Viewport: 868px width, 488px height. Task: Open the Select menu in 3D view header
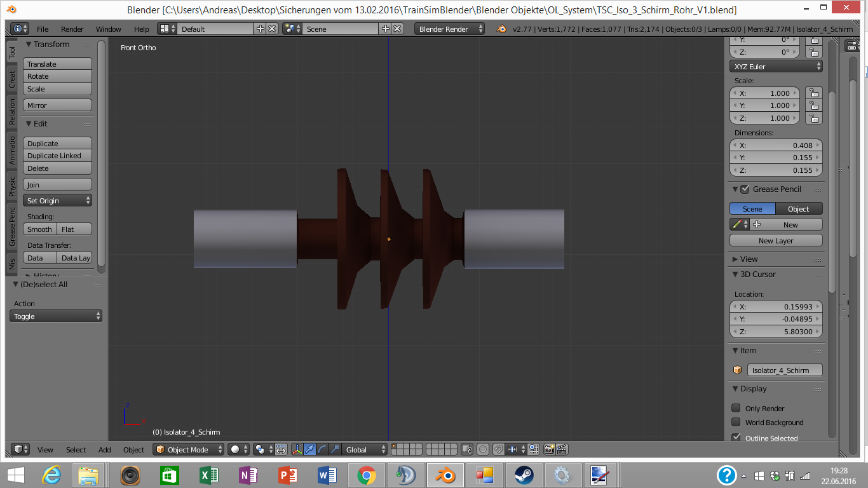76,449
